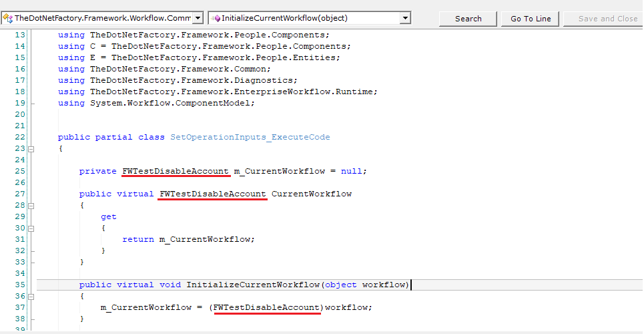
Task: Click the underlined FWTestDisableAccount on line 27
Action: (x=213, y=194)
